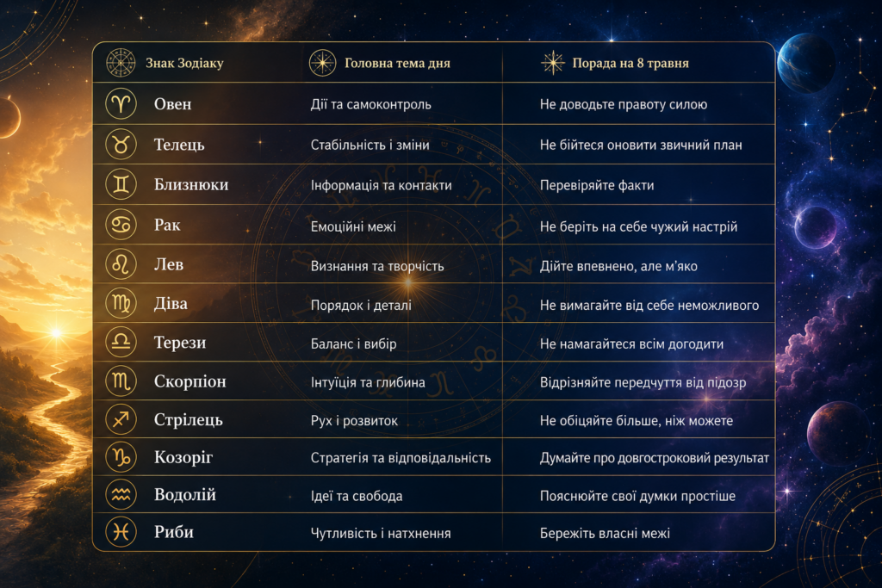Click the zodiac wheel icon in header
882x588 pixels.
[121, 62]
